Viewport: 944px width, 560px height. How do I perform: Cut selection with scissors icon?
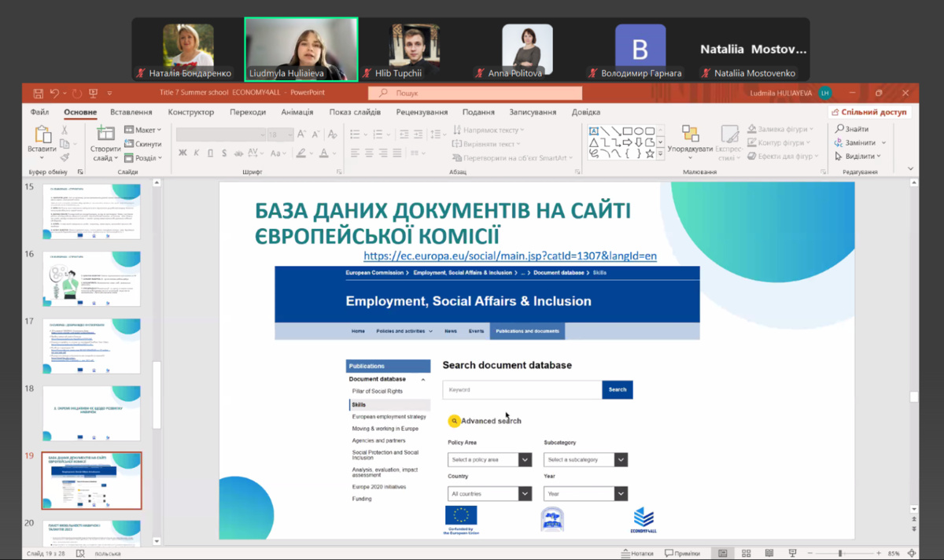pos(65,130)
